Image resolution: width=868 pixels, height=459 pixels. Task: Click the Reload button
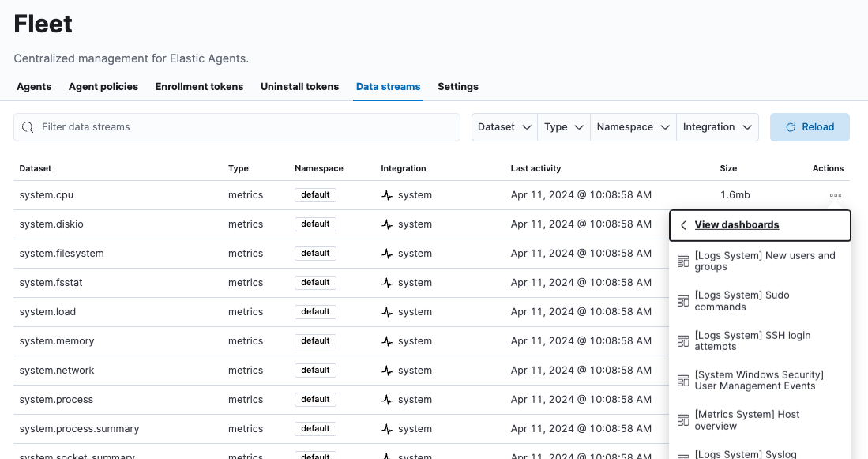(810, 126)
